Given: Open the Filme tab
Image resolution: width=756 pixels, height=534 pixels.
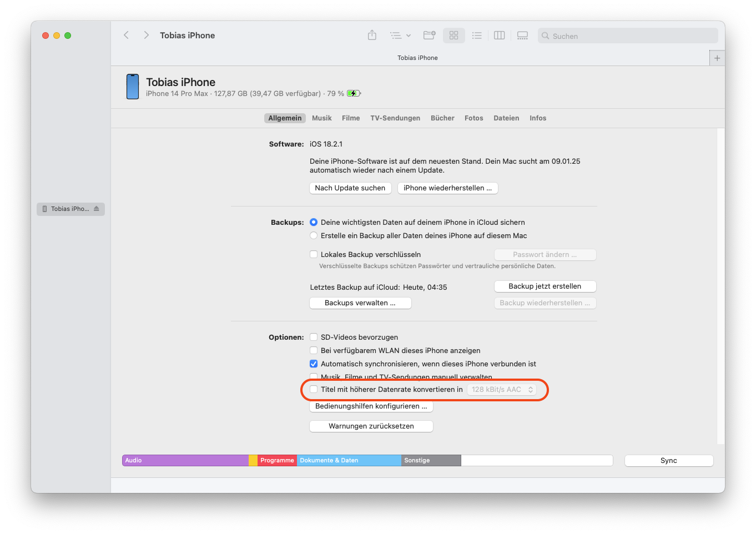Looking at the screenshot, I should pyautogui.click(x=351, y=118).
